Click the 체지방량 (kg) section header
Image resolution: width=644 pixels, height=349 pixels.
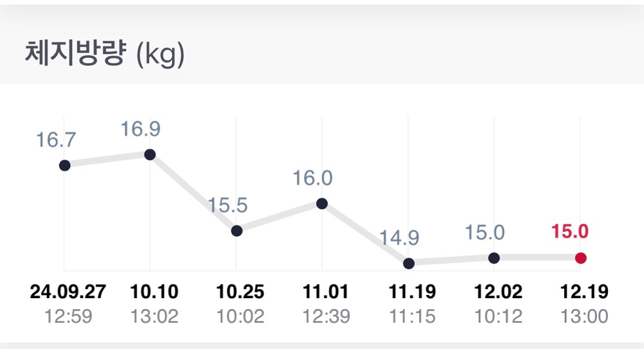click(105, 54)
